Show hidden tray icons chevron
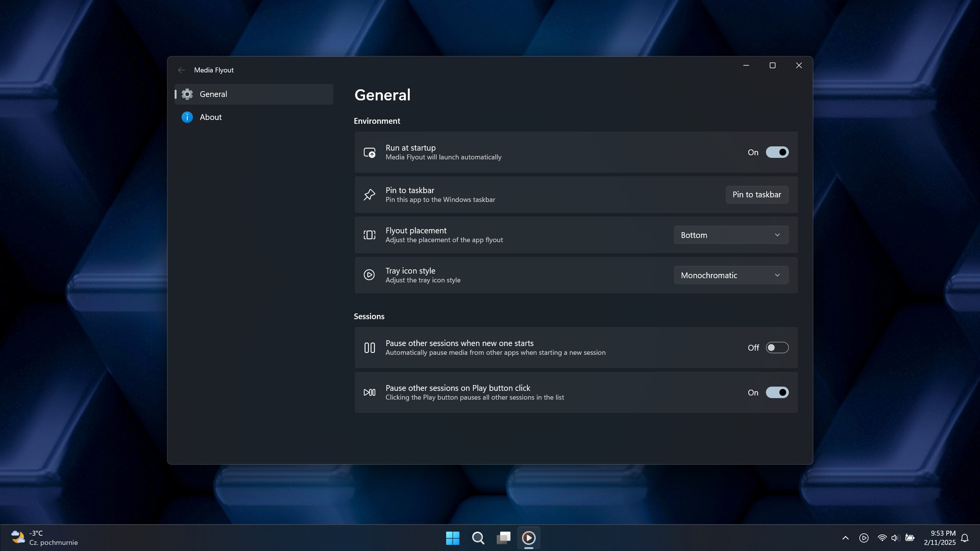The height and width of the screenshot is (551, 980). click(x=846, y=538)
